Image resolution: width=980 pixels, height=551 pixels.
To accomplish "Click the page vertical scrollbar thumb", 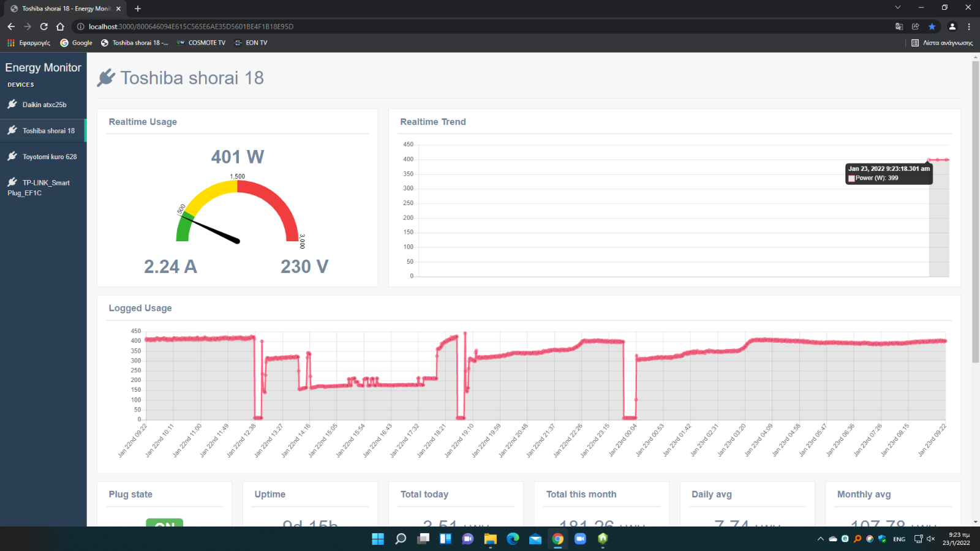I will point(976,211).
